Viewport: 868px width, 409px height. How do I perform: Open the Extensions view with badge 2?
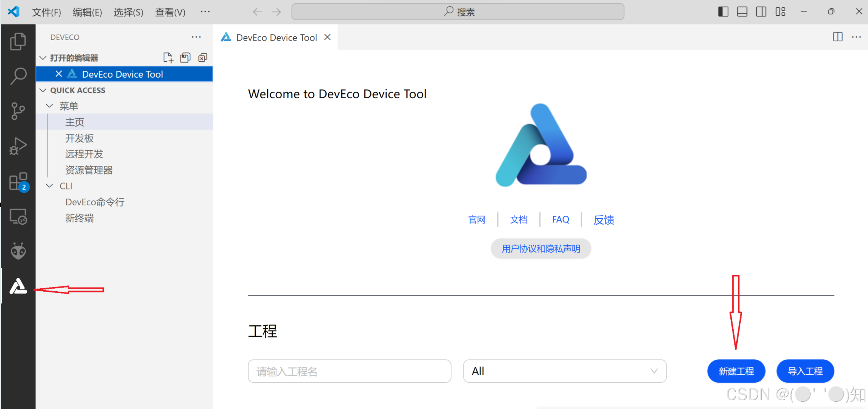pyautogui.click(x=18, y=182)
